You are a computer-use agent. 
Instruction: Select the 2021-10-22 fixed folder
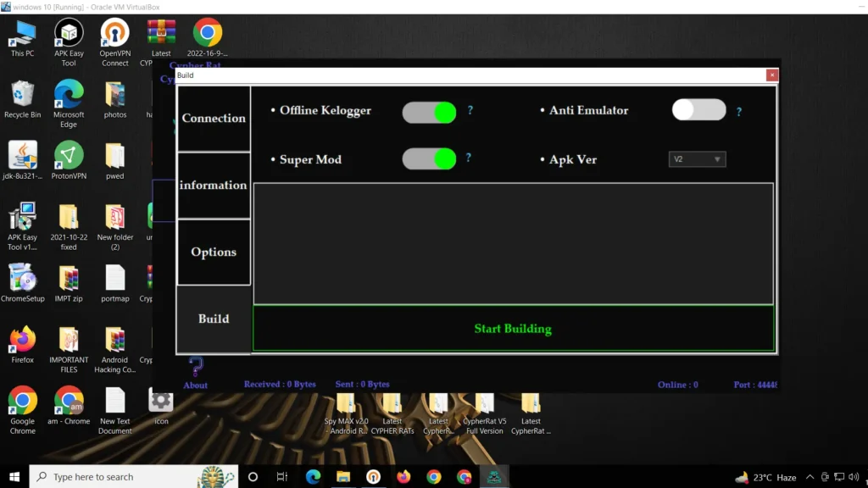click(x=69, y=226)
